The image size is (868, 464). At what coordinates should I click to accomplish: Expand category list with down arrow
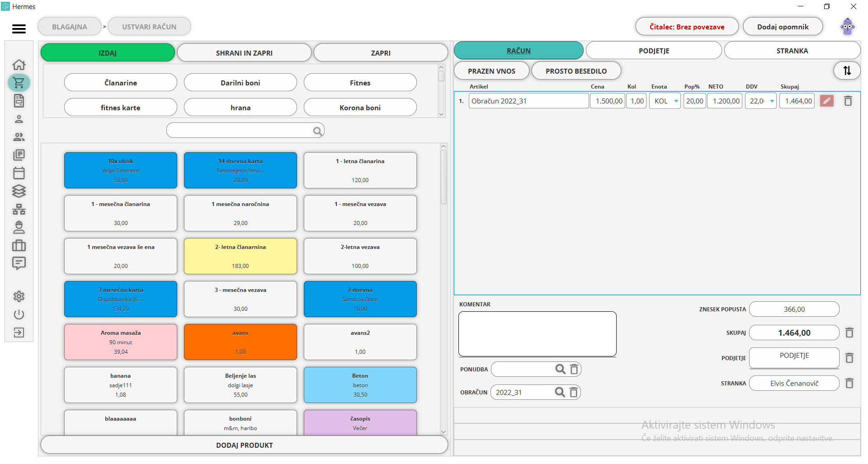[x=442, y=114]
